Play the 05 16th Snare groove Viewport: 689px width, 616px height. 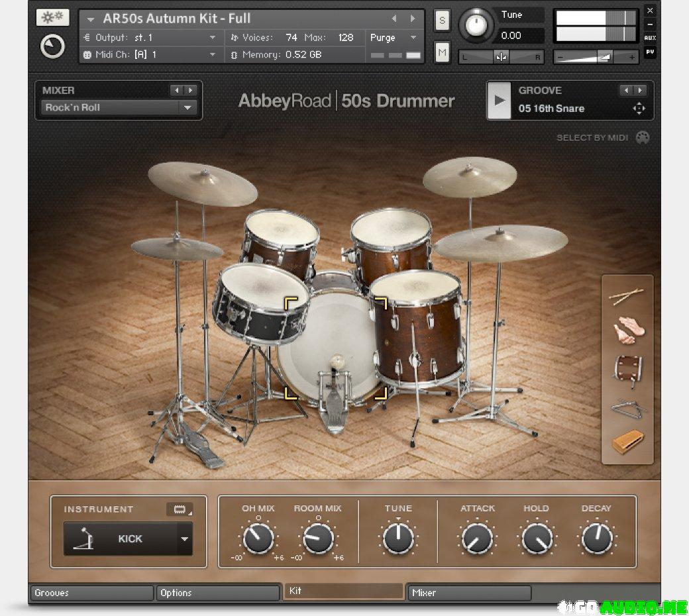(x=500, y=101)
